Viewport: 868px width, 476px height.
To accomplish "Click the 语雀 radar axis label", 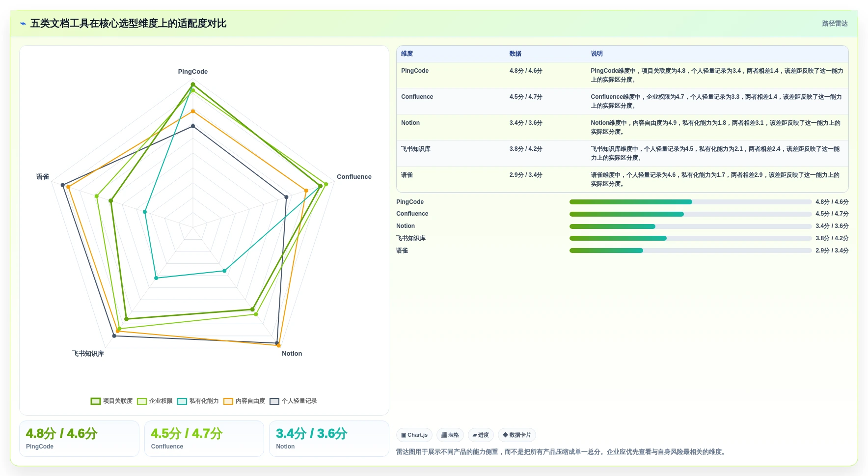I will (43, 177).
